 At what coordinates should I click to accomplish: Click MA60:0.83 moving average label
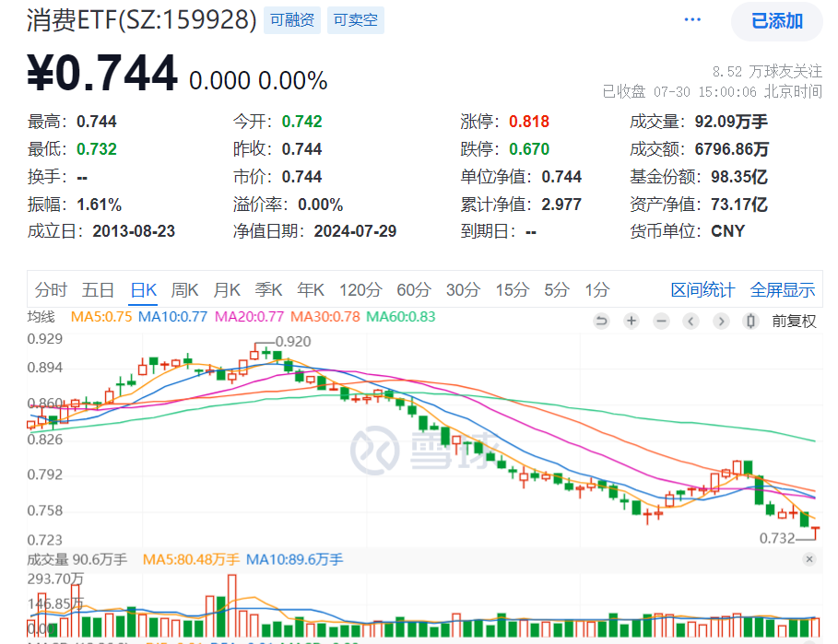(401, 317)
